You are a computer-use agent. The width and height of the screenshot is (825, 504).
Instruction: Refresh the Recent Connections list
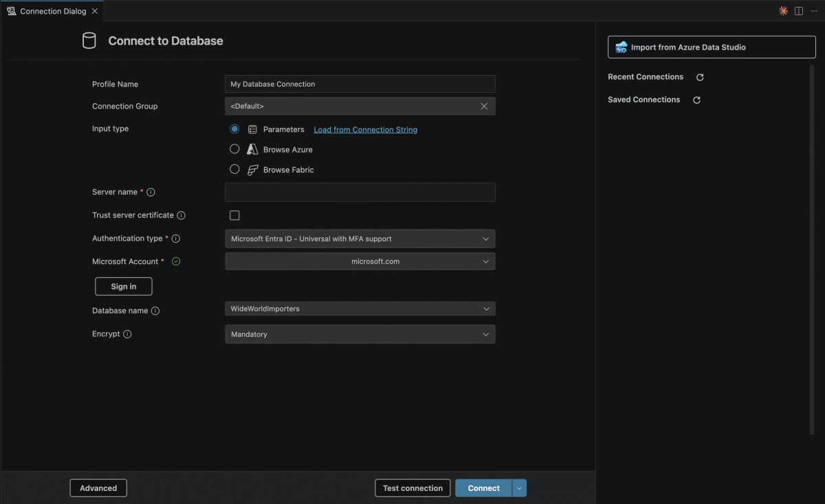(700, 78)
